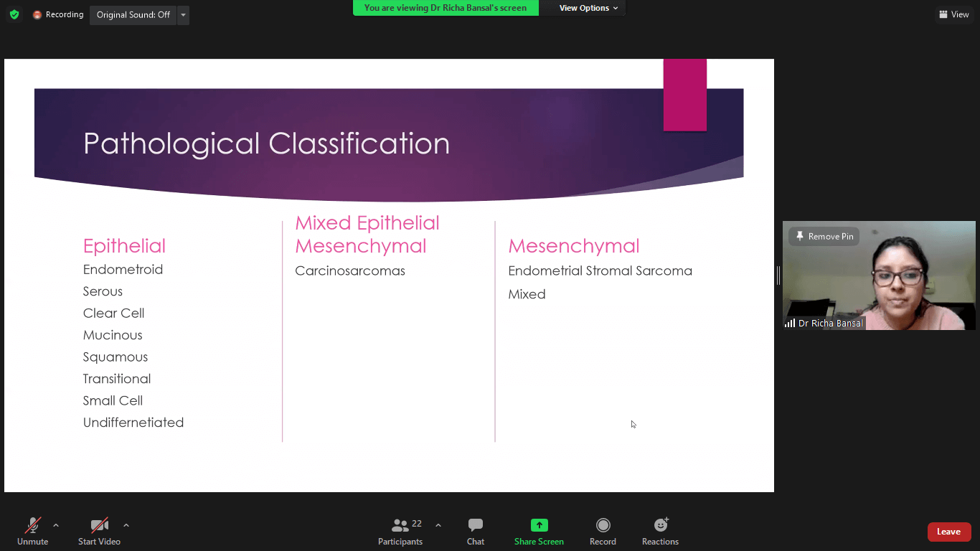Viewport: 980px width, 551px height.
Task: Click the signal strength bars icon
Action: (790, 324)
